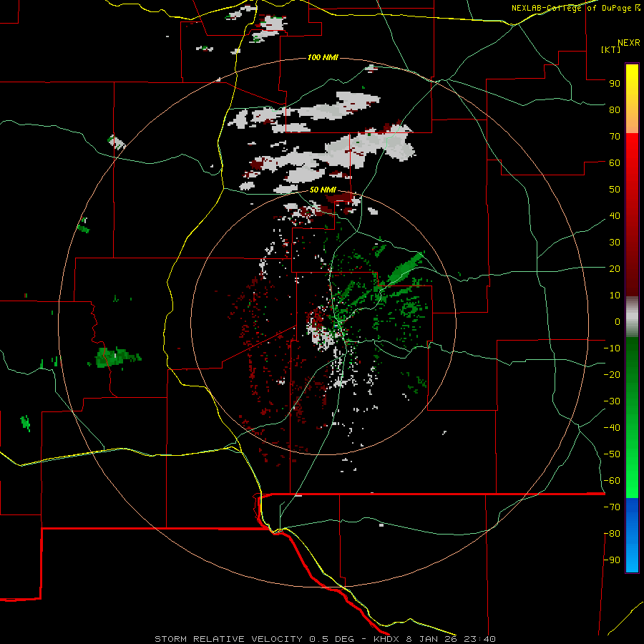Image resolution: width=644 pixels, height=644 pixels.
Task: Click the KHDX station identifier
Action: [x=386, y=639]
